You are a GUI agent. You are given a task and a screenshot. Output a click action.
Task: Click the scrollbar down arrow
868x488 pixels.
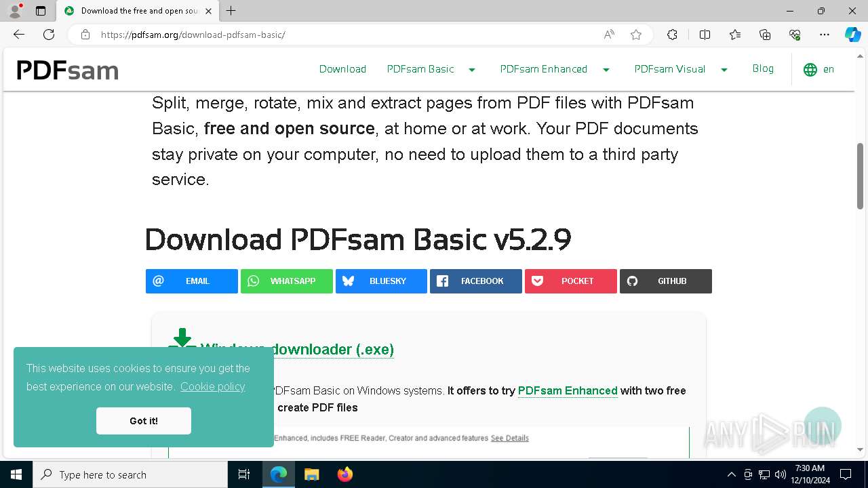point(861,449)
